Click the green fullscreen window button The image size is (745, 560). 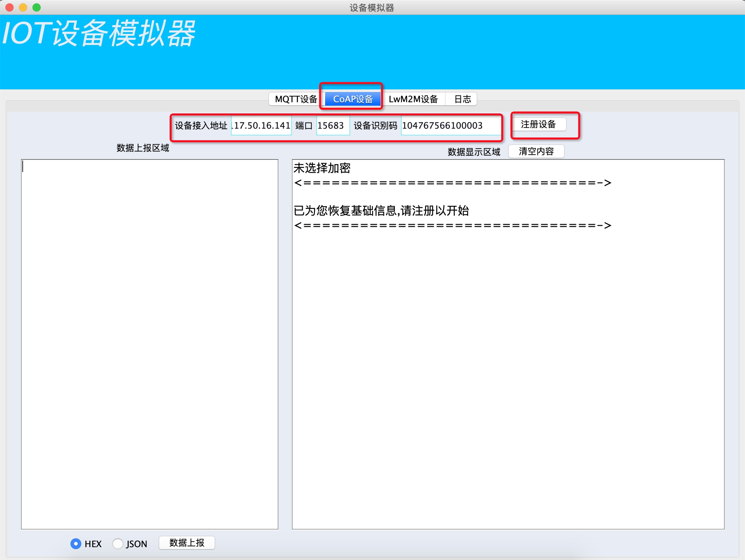(x=37, y=7)
